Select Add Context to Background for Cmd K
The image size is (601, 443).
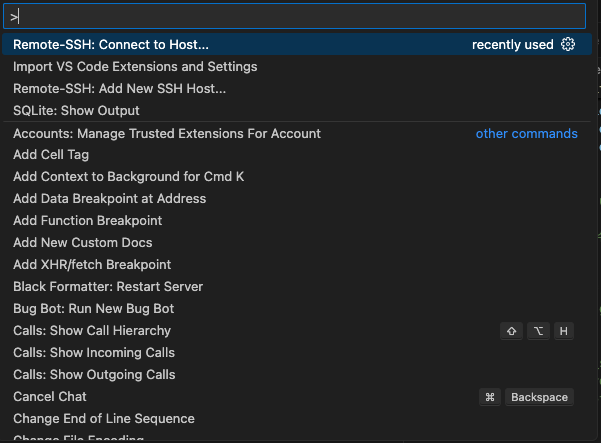click(x=297, y=177)
